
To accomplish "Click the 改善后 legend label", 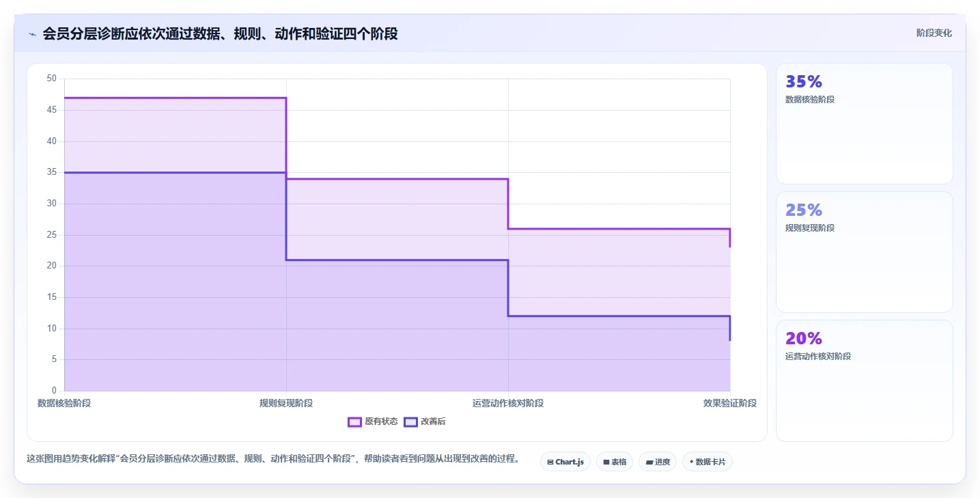I will [433, 421].
